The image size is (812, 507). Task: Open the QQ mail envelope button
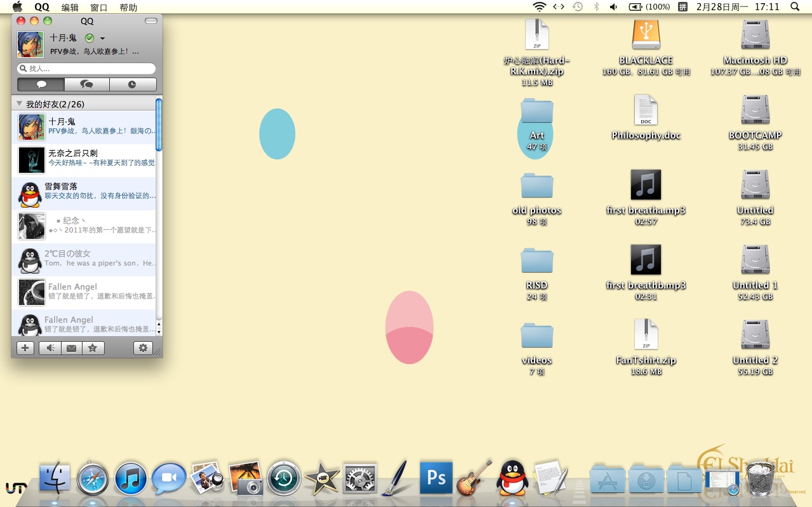tap(71, 348)
